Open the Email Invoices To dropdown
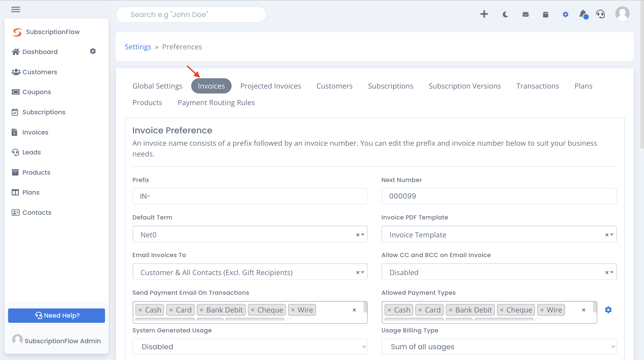Viewport: 644px width, 360px height. click(x=250, y=272)
